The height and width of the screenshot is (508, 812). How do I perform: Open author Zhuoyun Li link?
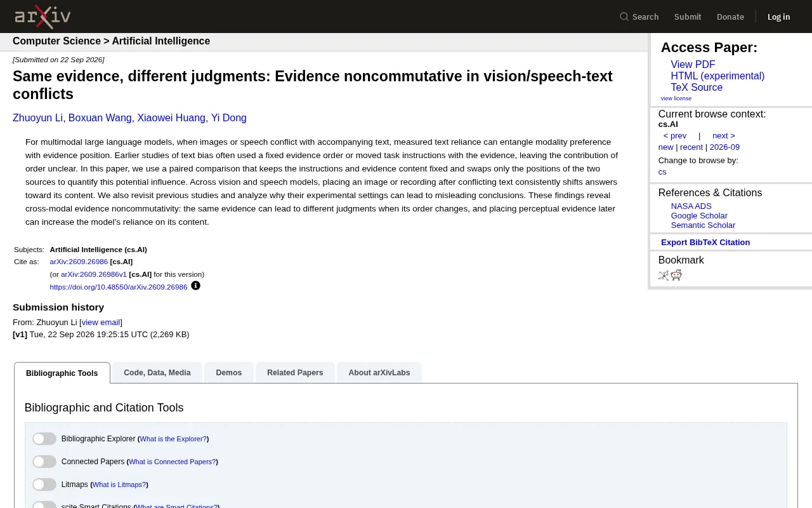point(37,118)
